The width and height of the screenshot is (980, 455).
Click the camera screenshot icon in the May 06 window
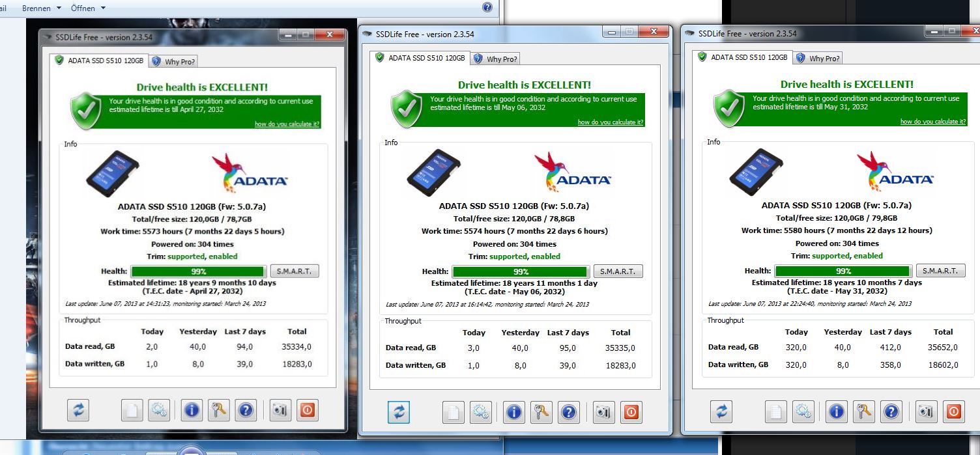coord(603,412)
